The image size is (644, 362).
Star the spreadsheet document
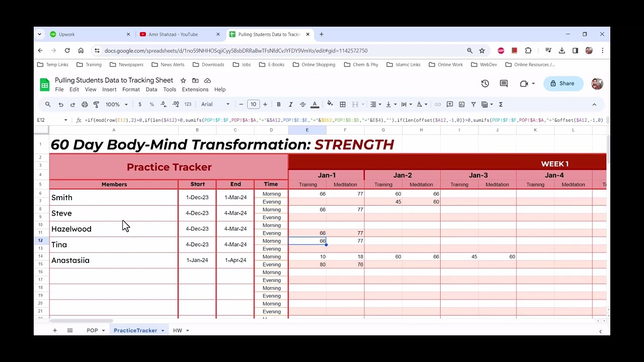tap(183, 80)
